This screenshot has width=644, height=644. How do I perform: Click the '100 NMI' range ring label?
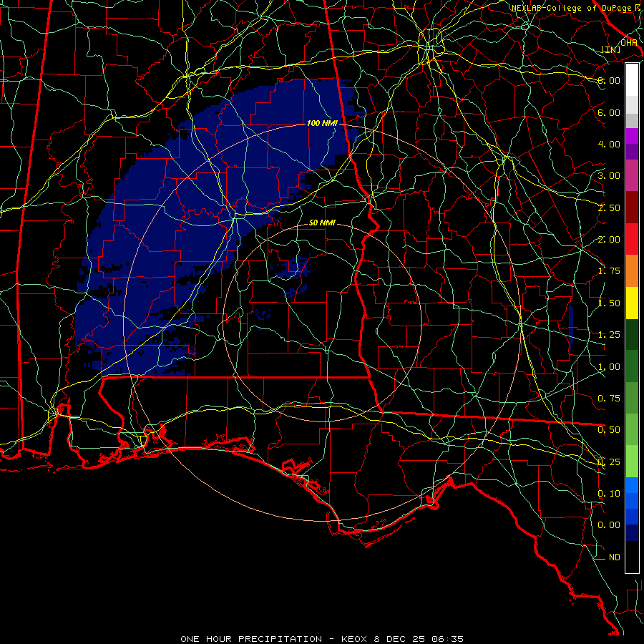click(x=322, y=123)
